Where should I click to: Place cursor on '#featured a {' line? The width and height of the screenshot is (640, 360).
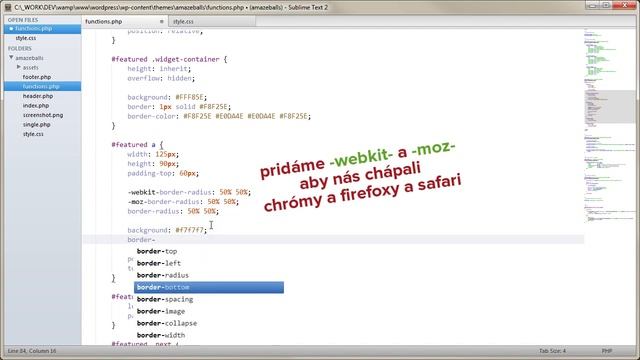[x=137, y=145]
